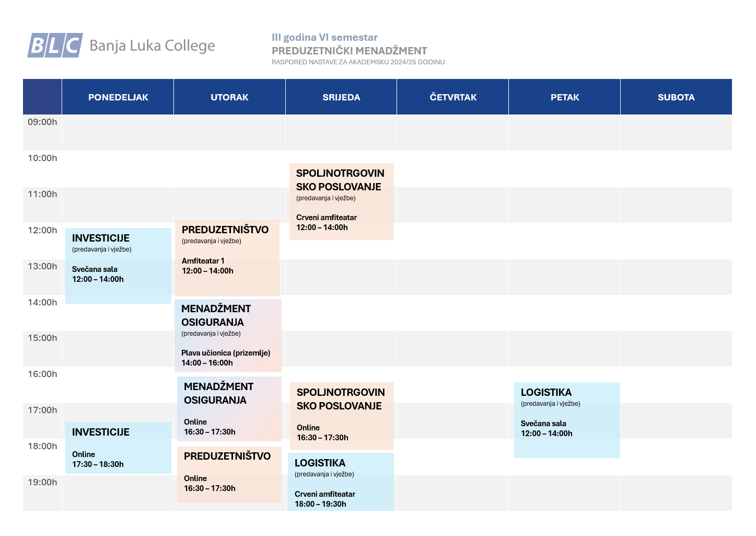Click the ČETVRTAK day header
Image resolution: width=756 pixels, height=536 pixels.
click(x=453, y=97)
